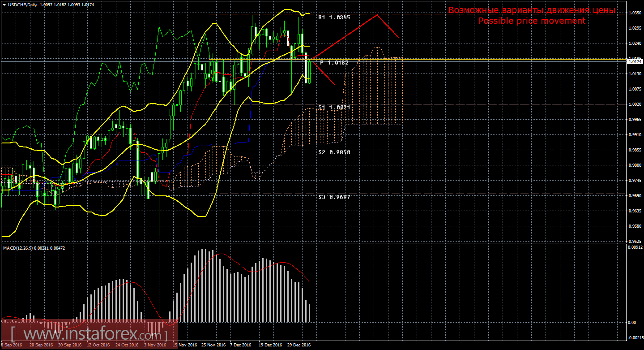Click the 24 Oct 2016 date label
The height and width of the screenshot is (350, 644).
127,345
